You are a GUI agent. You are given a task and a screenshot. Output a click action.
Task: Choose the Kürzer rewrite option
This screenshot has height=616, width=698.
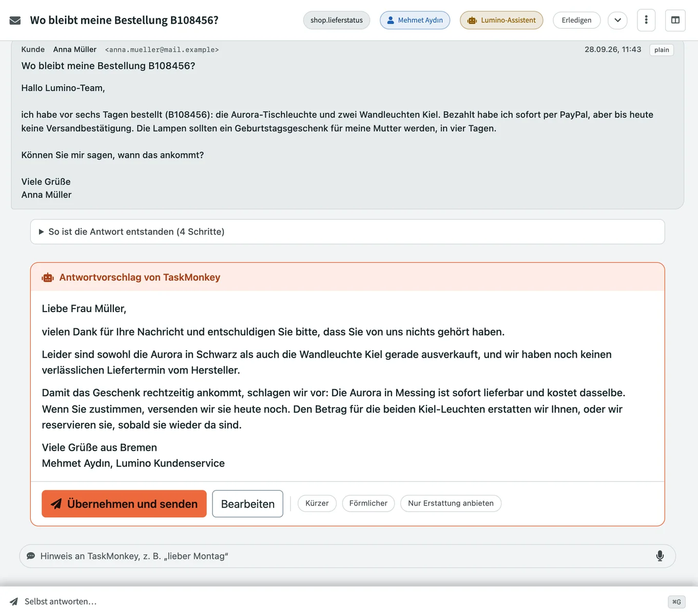[317, 503]
